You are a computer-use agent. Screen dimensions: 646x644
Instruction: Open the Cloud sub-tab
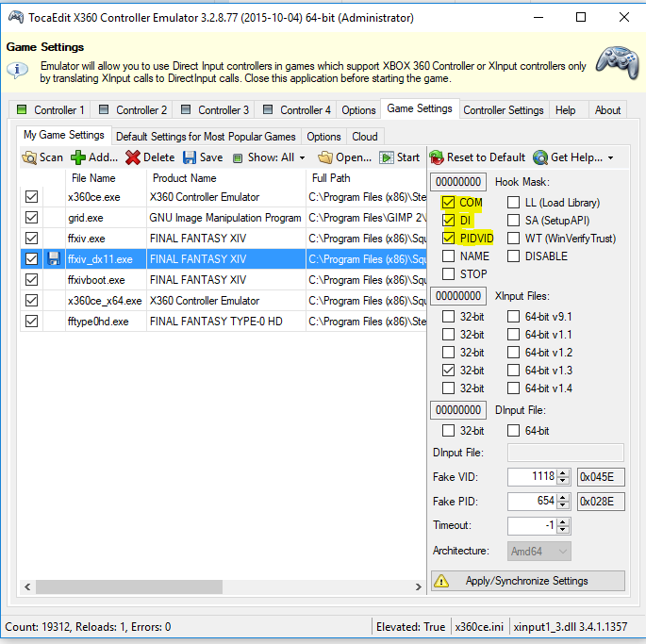point(365,137)
